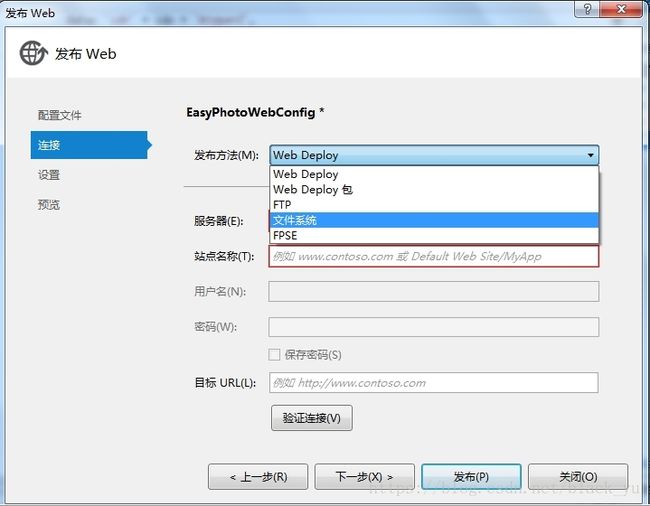Select FTP publish method

coord(434,205)
